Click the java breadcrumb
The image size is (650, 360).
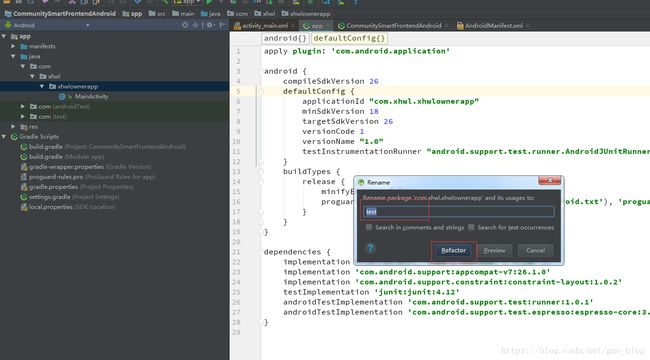coord(211,14)
